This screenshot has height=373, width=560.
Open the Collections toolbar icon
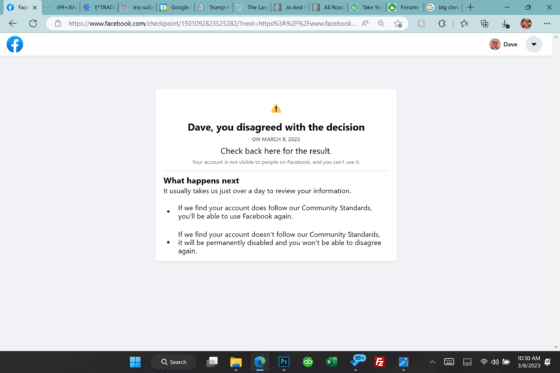pos(484,24)
